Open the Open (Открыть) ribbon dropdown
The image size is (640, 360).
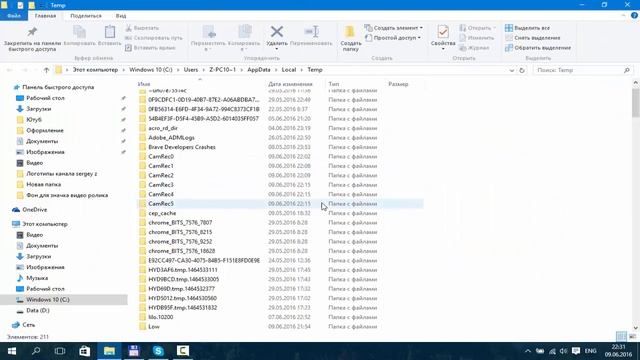click(x=477, y=28)
